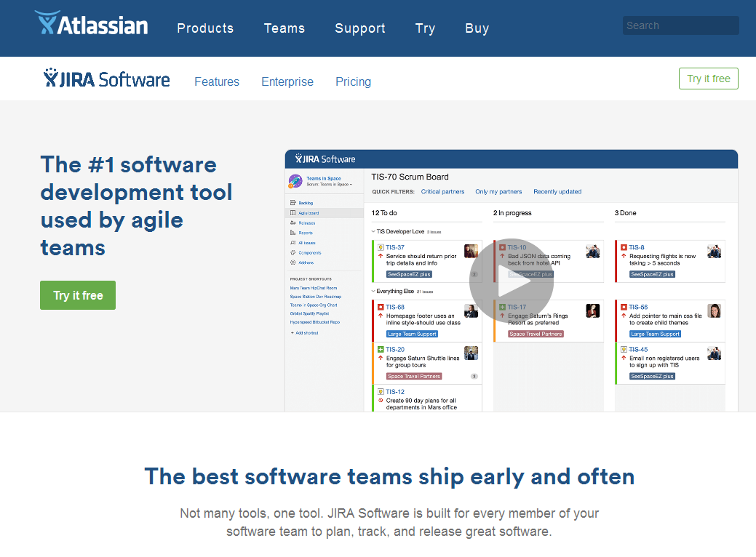The height and width of the screenshot is (557, 756).
Task: Click the Teams in Space rocket avatar
Action: pyautogui.click(x=295, y=181)
